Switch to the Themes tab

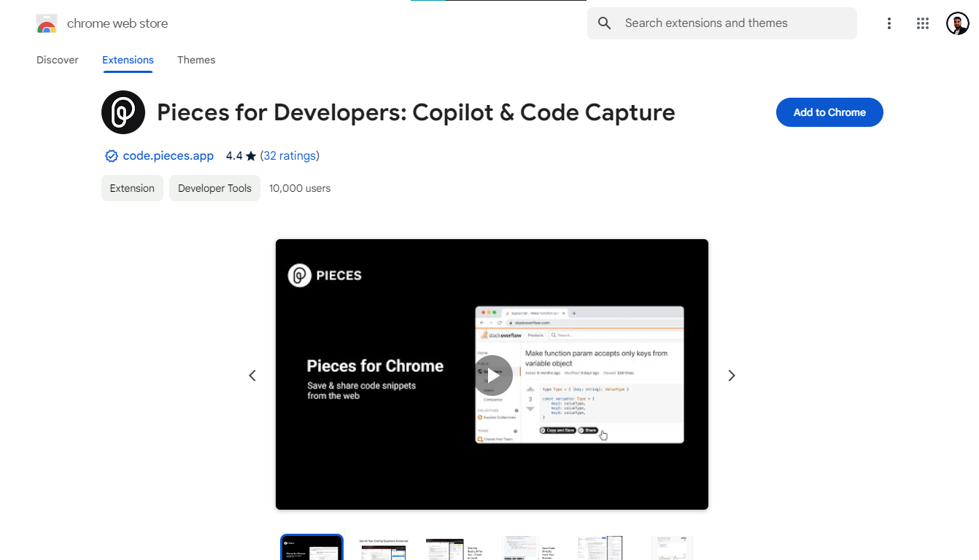(196, 60)
